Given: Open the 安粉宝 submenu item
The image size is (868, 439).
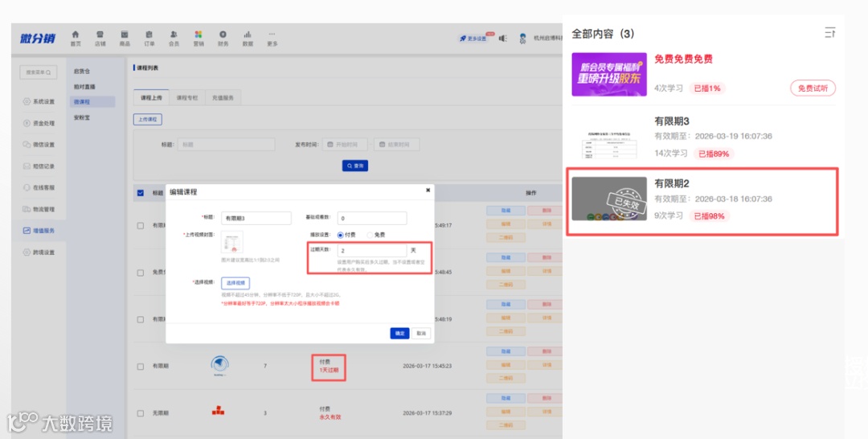Looking at the screenshot, I should (x=82, y=117).
